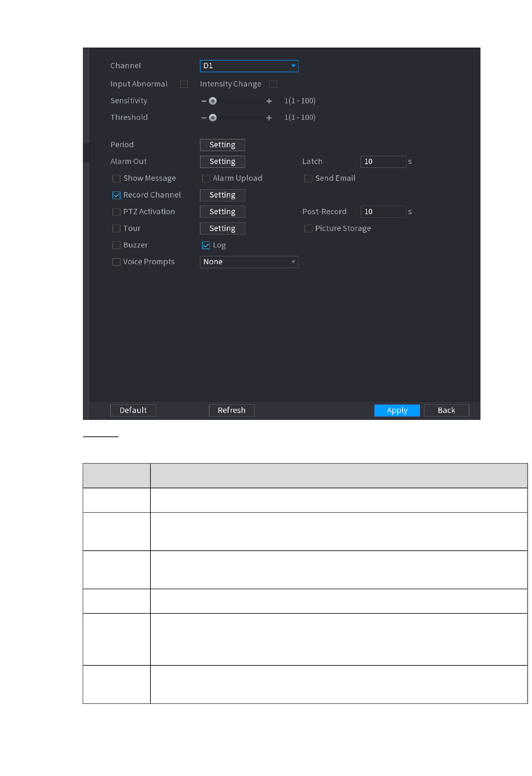532x776 pixels.
Task: Check the Buzzer checkbox
Action: click(x=116, y=245)
